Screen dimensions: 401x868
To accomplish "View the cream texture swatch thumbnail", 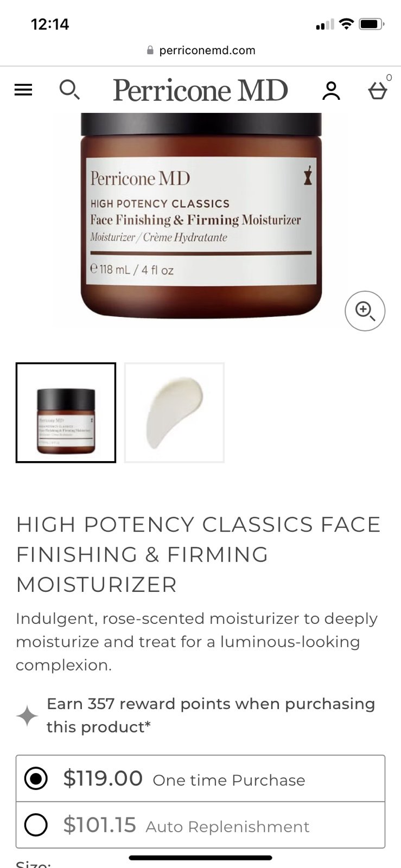I will [x=174, y=413].
